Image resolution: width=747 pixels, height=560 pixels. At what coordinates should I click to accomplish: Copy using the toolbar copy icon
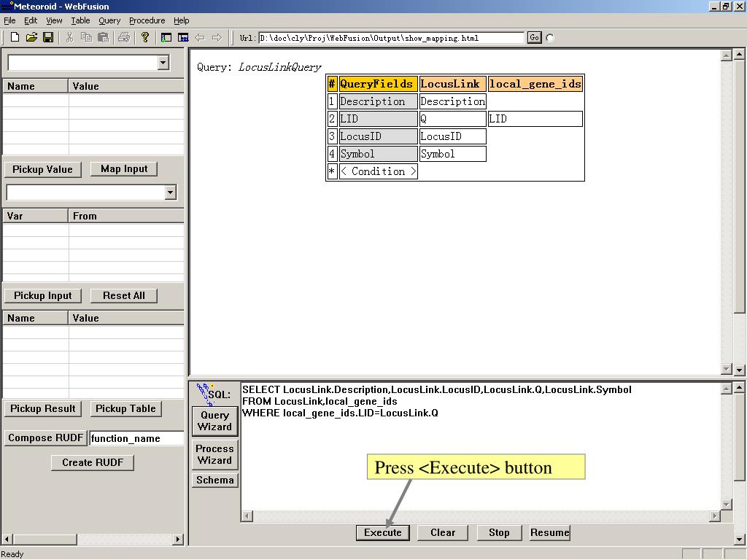pos(86,37)
